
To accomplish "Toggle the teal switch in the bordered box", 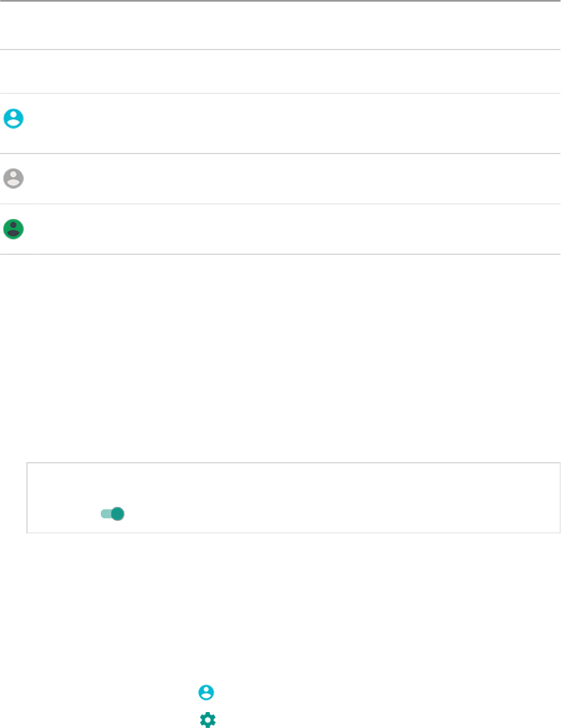I will 112,514.
